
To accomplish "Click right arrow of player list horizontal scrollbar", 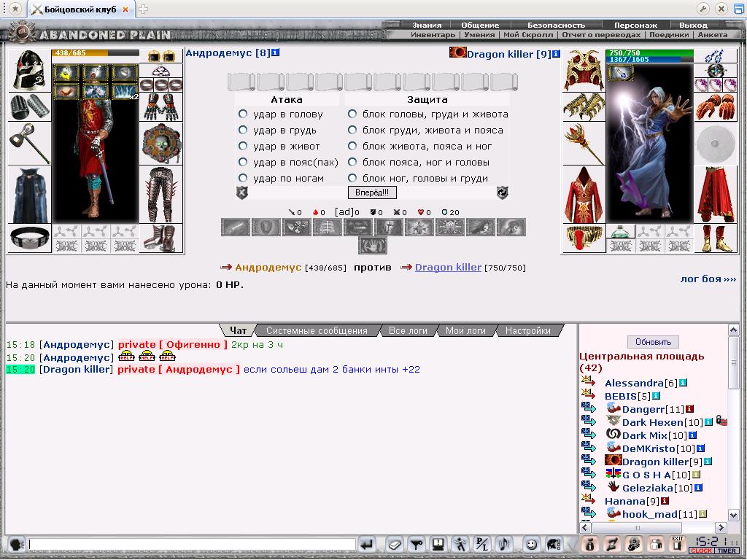I will pos(721,527).
